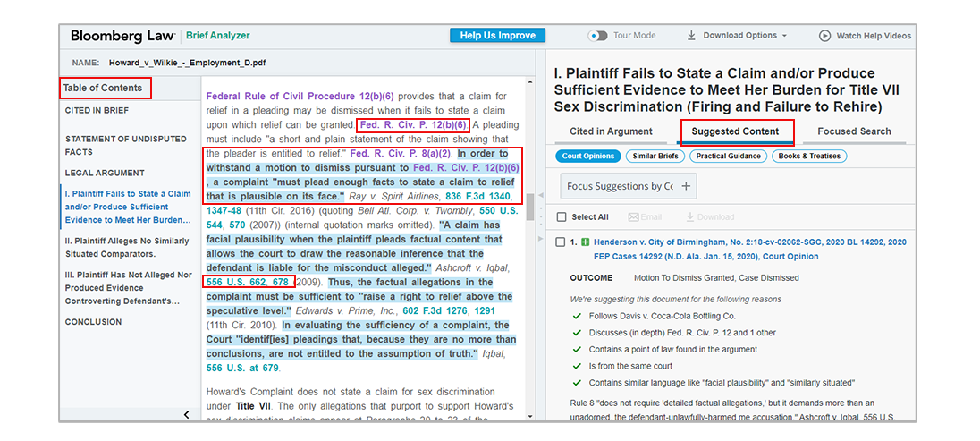Open Henderson v. City of Birmingham opinion link
Viewport: 980px width, 441px height.
tap(750, 249)
